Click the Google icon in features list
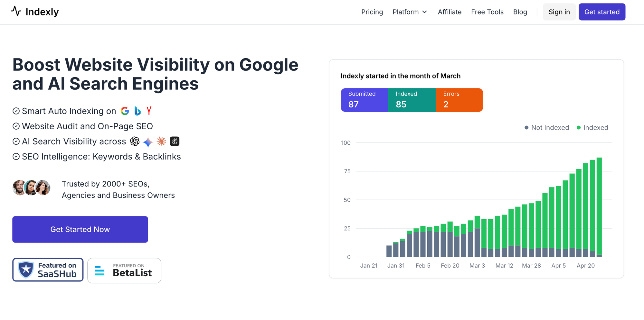This screenshot has height=320, width=644. (125, 111)
